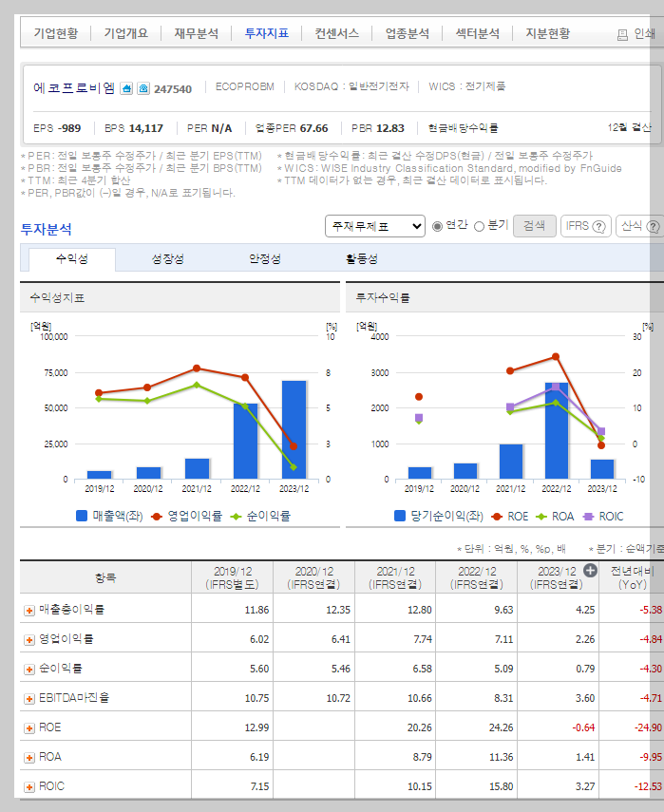
Task: Expand the ROIC table row
Action: 29,787
